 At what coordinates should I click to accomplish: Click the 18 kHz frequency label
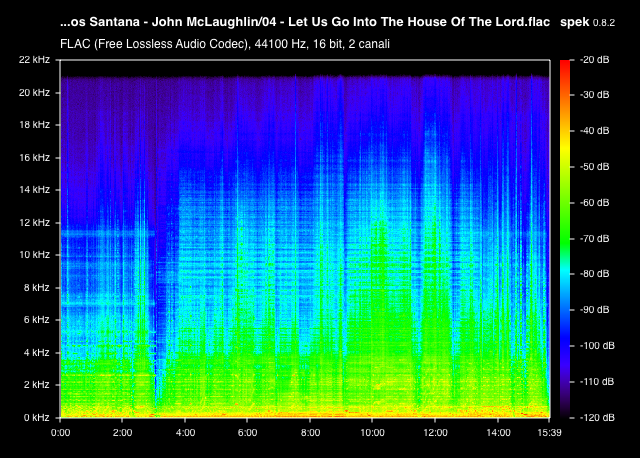click(34, 125)
